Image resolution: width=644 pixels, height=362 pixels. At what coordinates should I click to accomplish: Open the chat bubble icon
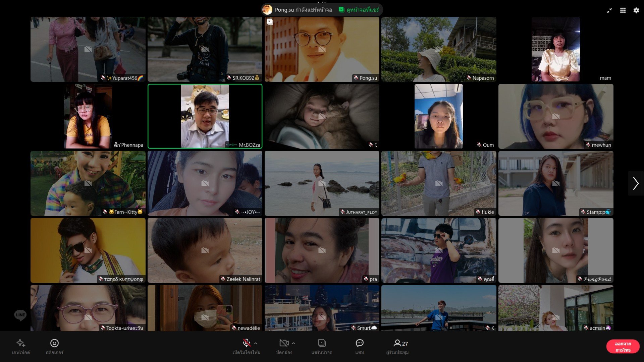(x=360, y=343)
